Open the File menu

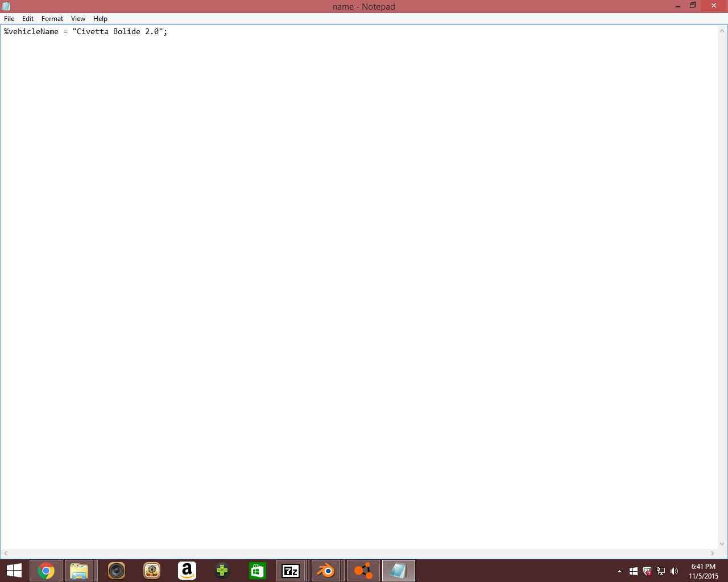pos(9,19)
